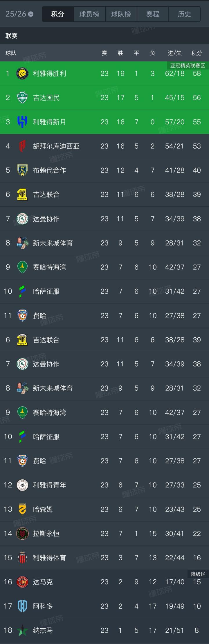Tap the 吉达国民 team crest

click(22, 98)
